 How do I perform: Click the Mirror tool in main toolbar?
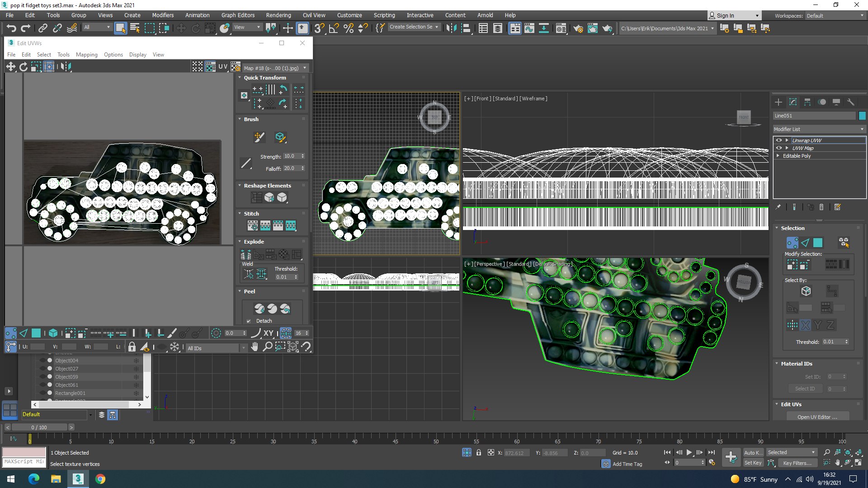click(451, 28)
